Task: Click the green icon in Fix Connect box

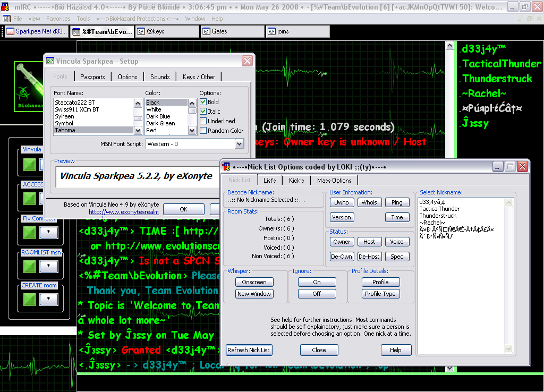Action: [x=30, y=232]
